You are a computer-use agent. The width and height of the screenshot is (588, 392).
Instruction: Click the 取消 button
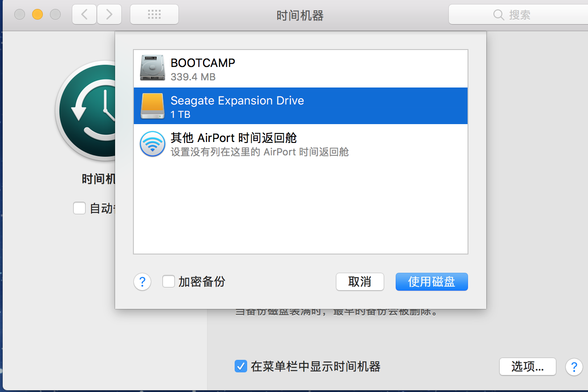coord(360,282)
